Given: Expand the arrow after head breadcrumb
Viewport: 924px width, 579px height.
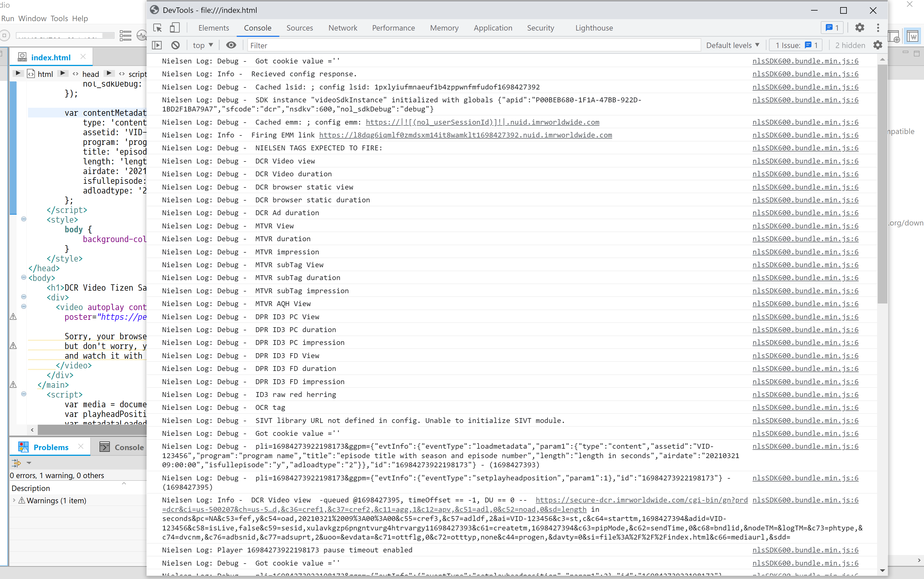Looking at the screenshot, I should (109, 73).
